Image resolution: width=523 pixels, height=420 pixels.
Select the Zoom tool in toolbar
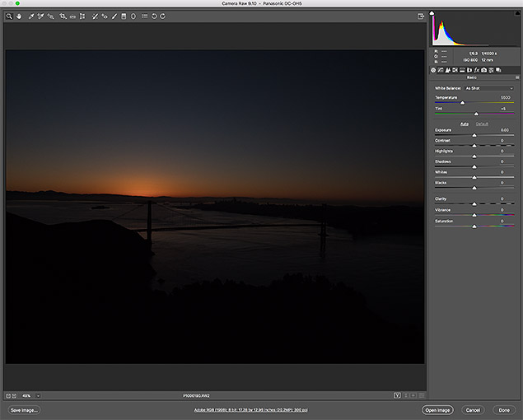9,16
